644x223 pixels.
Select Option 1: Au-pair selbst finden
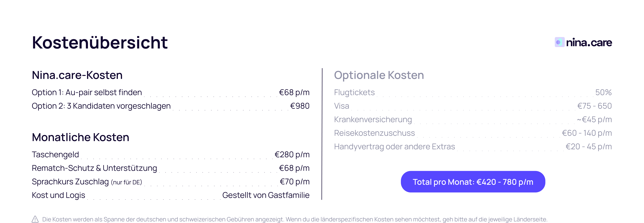[x=87, y=92]
